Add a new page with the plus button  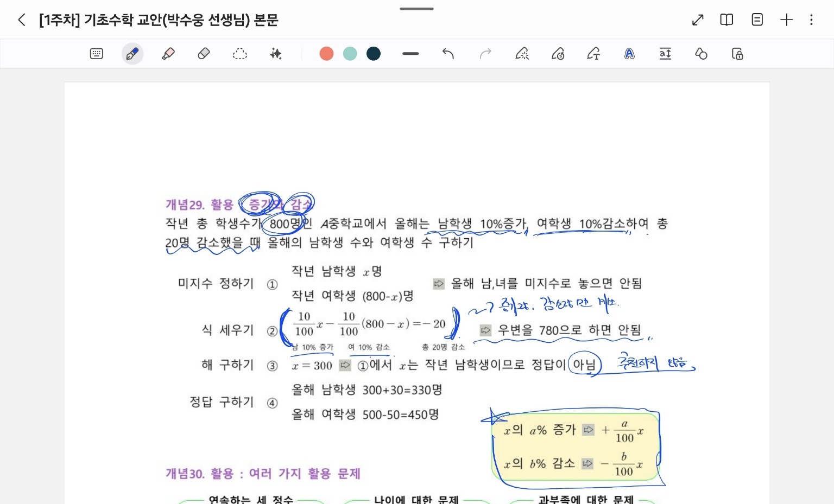tap(786, 20)
